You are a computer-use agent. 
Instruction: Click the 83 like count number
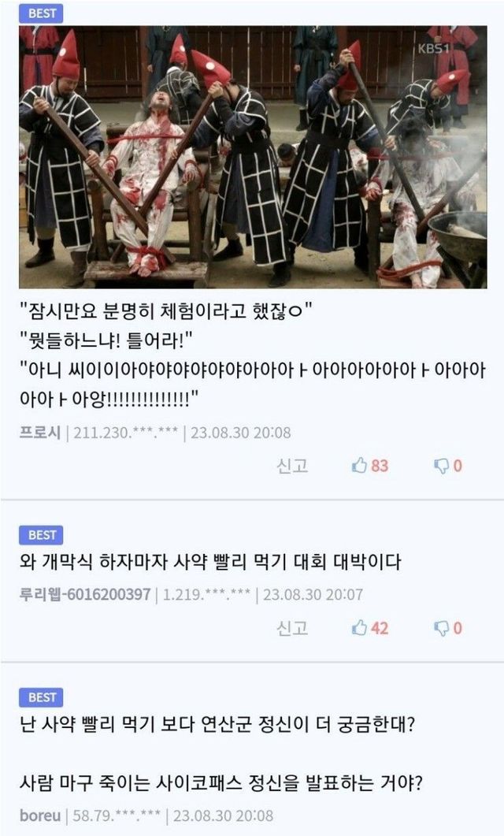tap(380, 466)
